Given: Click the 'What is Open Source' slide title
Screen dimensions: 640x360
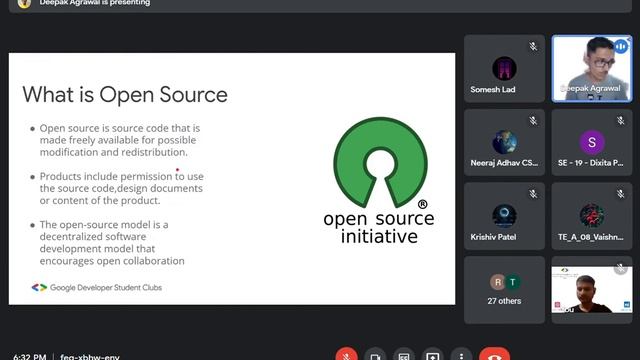Looking at the screenshot, I should (x=125, y=95).
